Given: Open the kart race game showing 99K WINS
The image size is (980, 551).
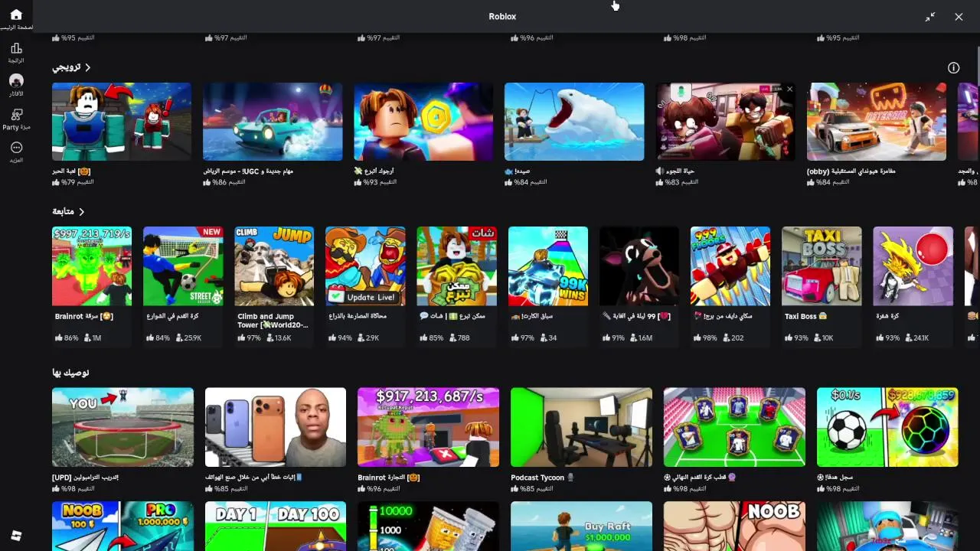Looking at the screenshot, I should pyautogui.click(x=548, y=266).
